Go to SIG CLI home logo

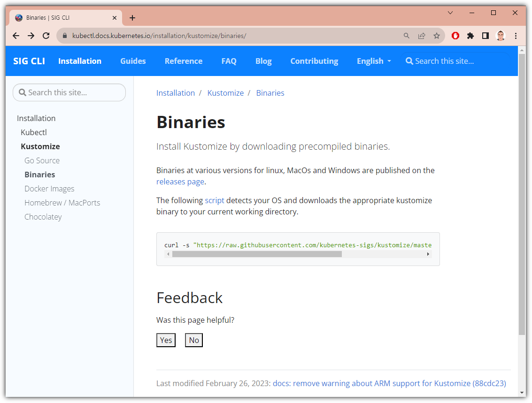coord(29,61)
